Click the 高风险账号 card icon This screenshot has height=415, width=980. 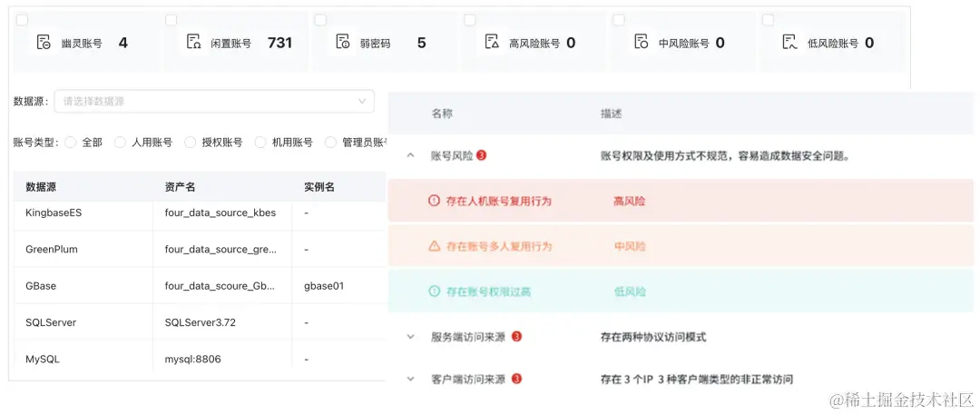(492, 43)
